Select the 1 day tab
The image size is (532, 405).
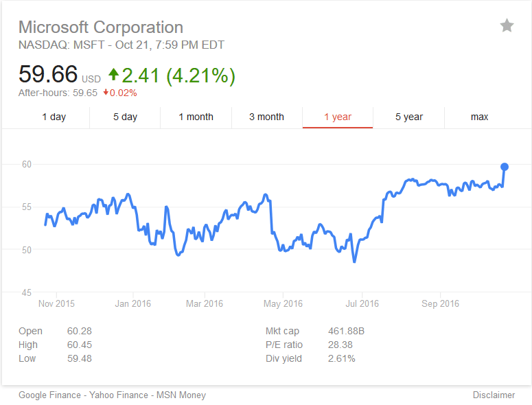[54, 117]
